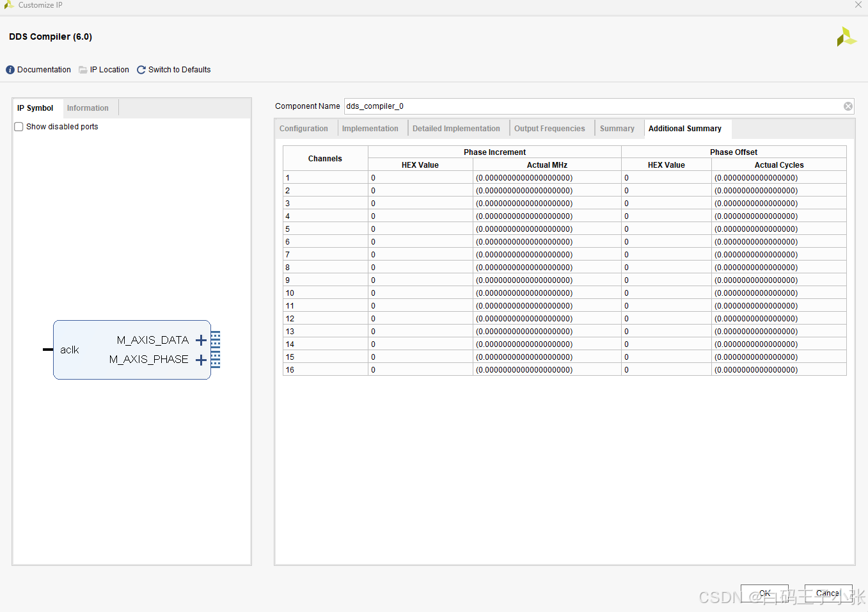Click the Vivado icon in title bar
Screen dimensions: 868x612
tap(8, 4)
